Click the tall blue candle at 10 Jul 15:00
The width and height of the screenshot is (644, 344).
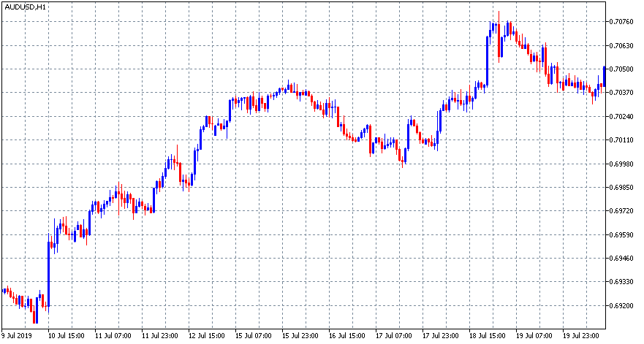[x=48, y=274]
